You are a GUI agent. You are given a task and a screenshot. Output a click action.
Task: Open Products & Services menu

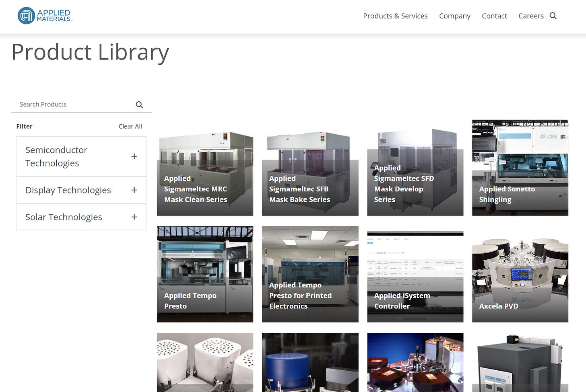tap(395, 16)
